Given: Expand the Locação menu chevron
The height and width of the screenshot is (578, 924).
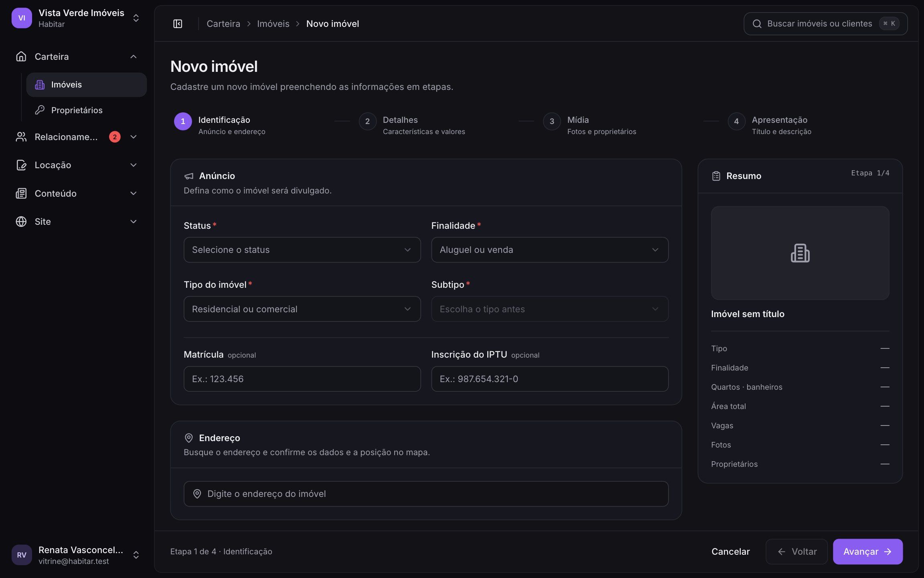Looking at the screenshot, I should tap(134, 165).
